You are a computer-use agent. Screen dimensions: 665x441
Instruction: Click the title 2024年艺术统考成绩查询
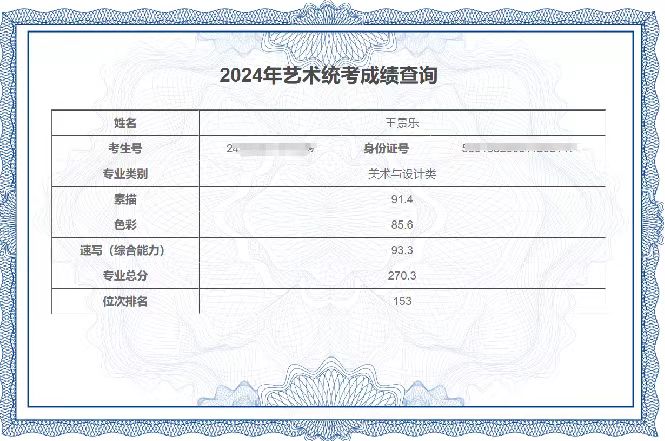(328, 76)
